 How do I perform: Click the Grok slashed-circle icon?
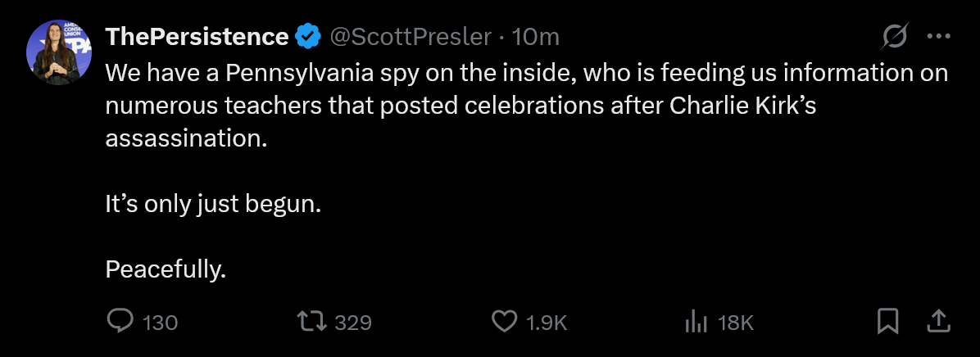[x=895, y=37]
